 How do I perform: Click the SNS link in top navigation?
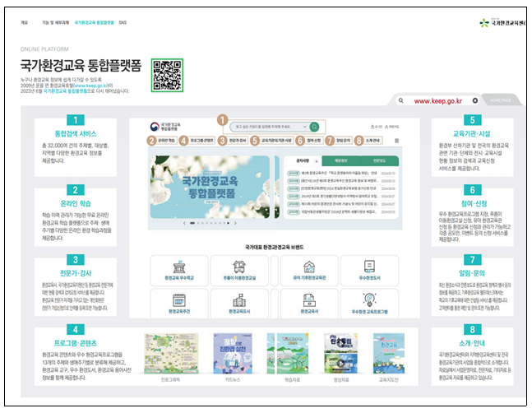tap(123, 23)
